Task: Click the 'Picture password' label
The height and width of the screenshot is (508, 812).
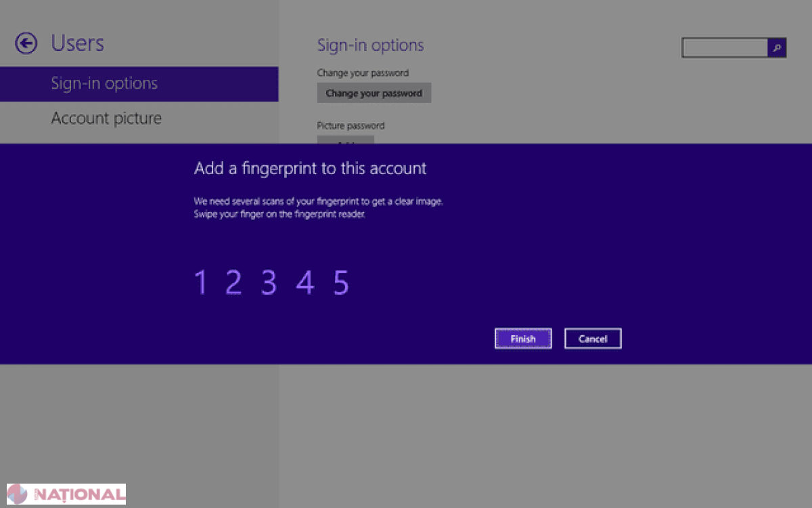Action: (351, 126)
